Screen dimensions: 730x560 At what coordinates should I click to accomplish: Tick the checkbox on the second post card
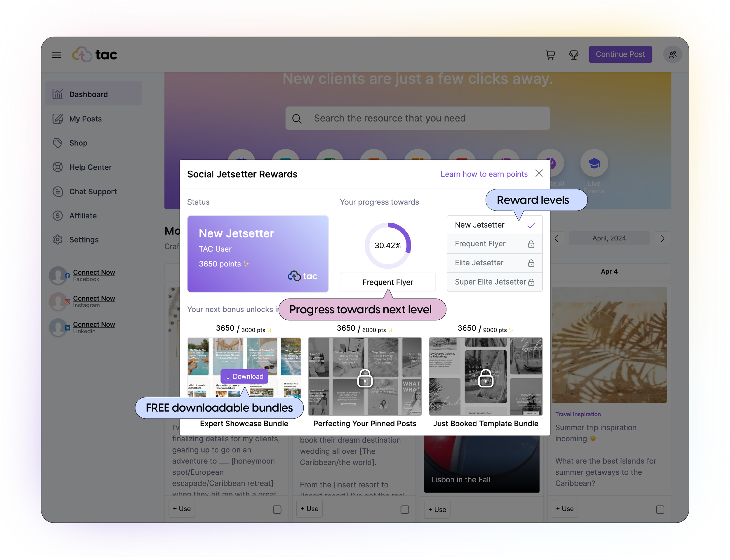click(404, 509)
